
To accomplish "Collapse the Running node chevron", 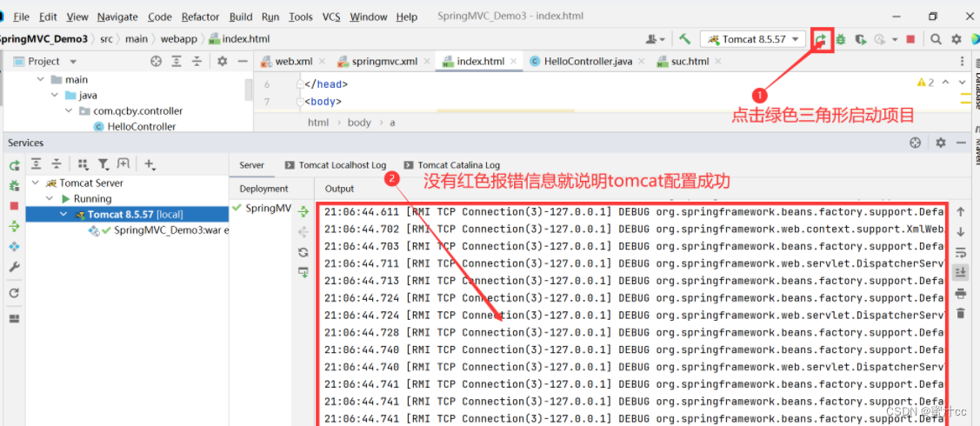I will [50, 198].
